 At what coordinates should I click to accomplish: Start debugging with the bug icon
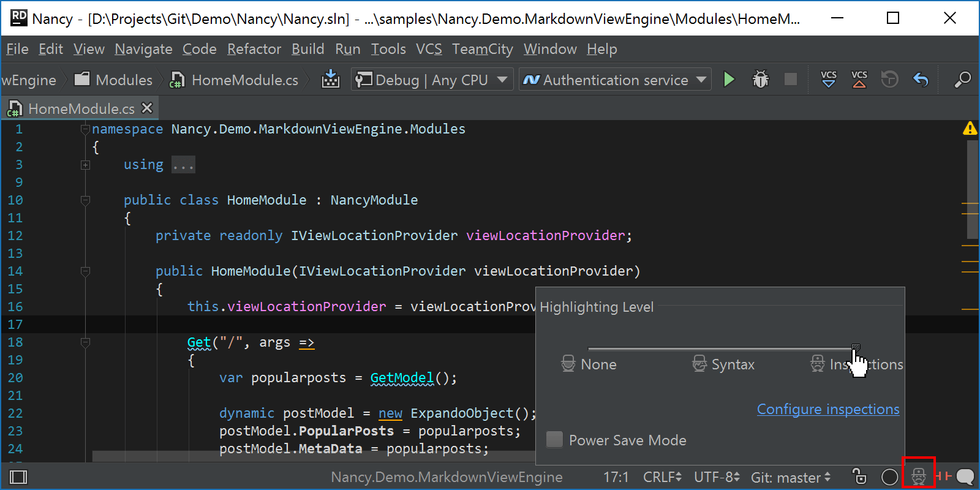point(761,80)
